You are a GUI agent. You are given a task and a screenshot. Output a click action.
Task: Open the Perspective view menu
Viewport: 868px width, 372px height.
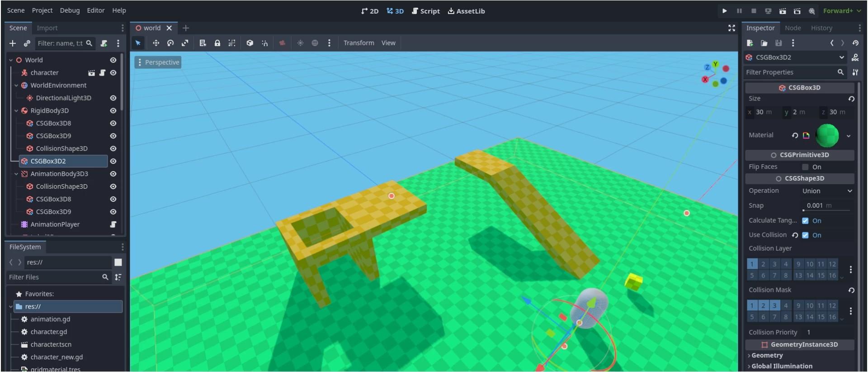coord(158,62)
